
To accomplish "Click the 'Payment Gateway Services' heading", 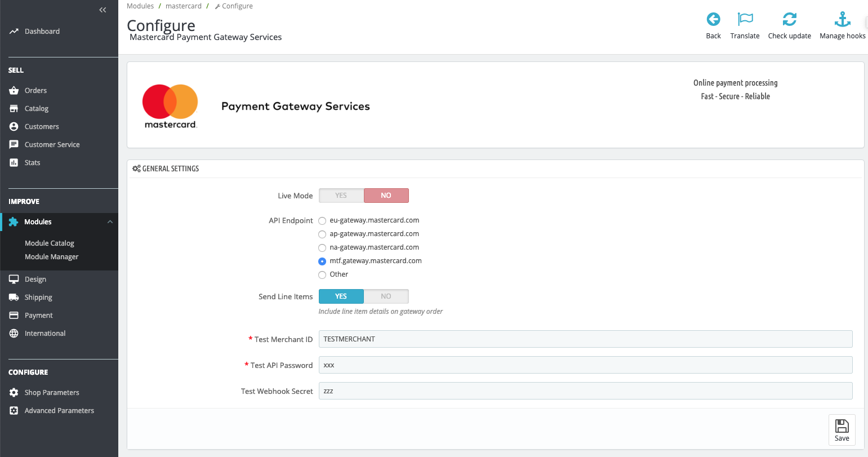I will tap(296, 107).
